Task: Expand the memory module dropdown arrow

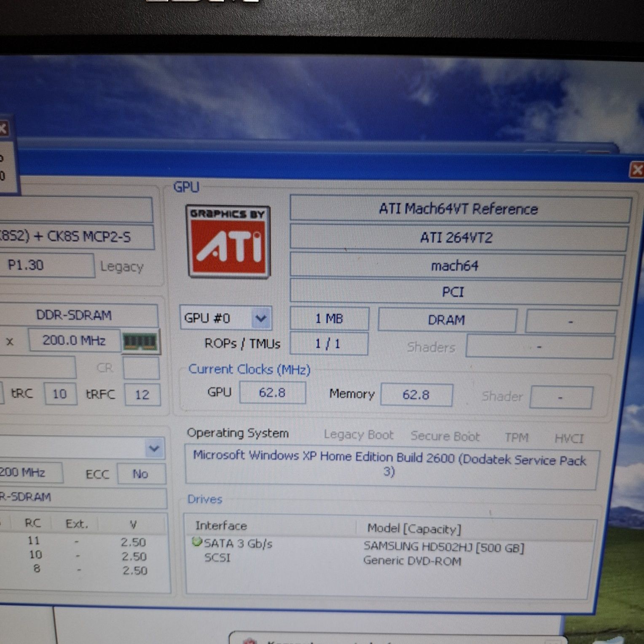Action: (154, 448)
